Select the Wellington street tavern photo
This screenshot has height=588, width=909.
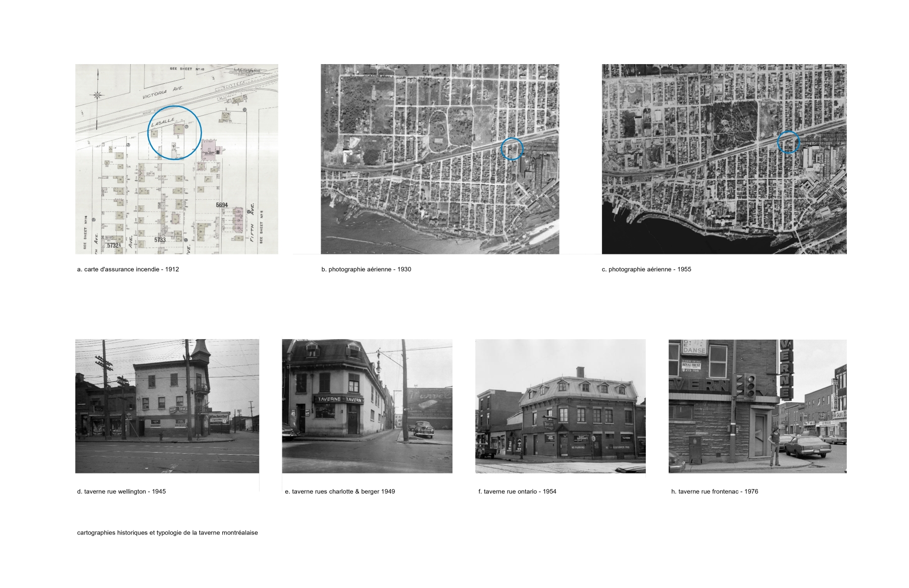click(x=167, y=406)
